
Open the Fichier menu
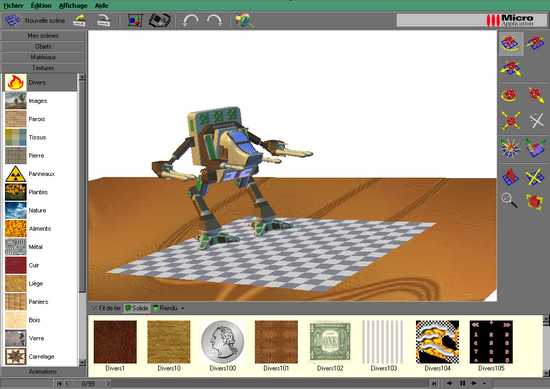(13, 5)
